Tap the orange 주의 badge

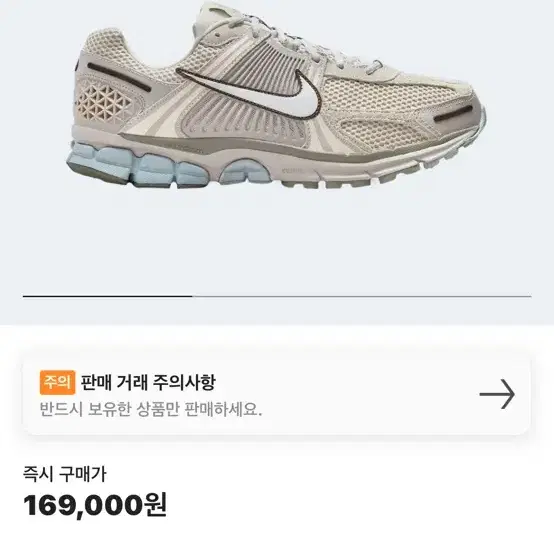57,382
